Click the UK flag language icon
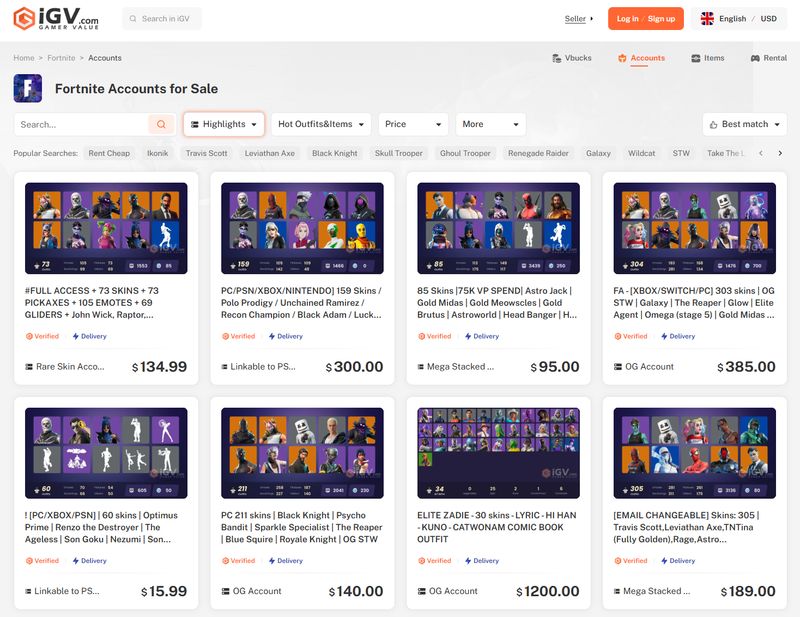This screenshot has height=617, width=800. pos(707,19)
